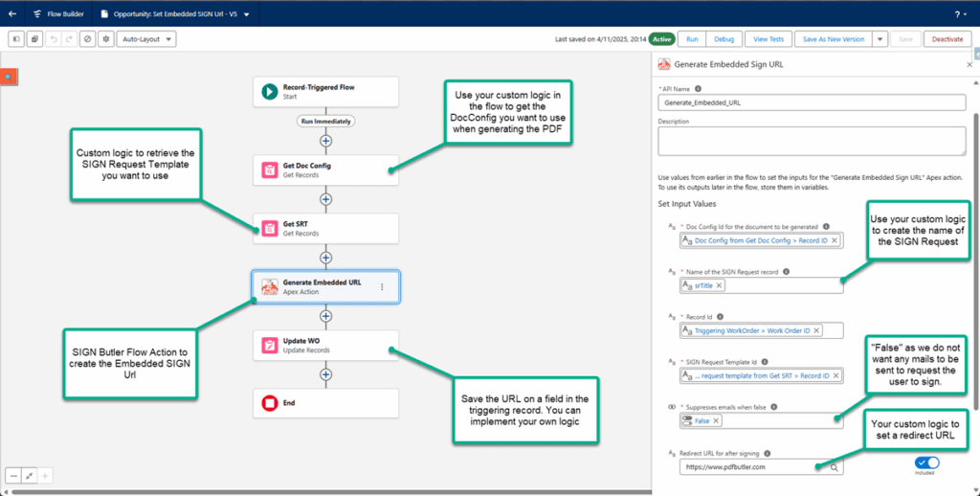980x496 pixels.
Task: Open flow settings gear icon
Action: pyautogui.click(x=105, y=39)
